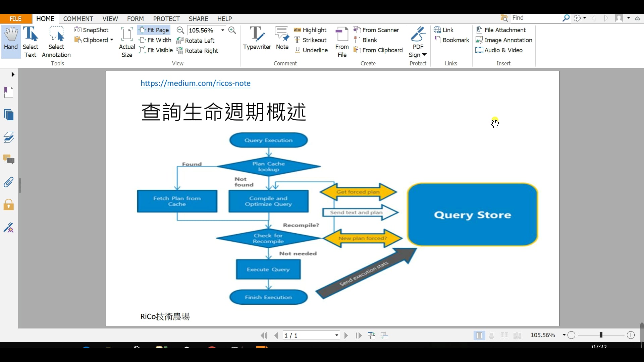Open the comments side panel
The height and width of the screenshot is (362, 644).
pos(9,160)
